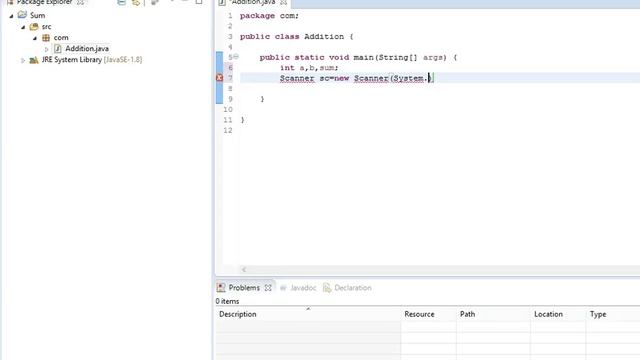Select the JRE System Library label
640x360 pixels.
[71, 60]
